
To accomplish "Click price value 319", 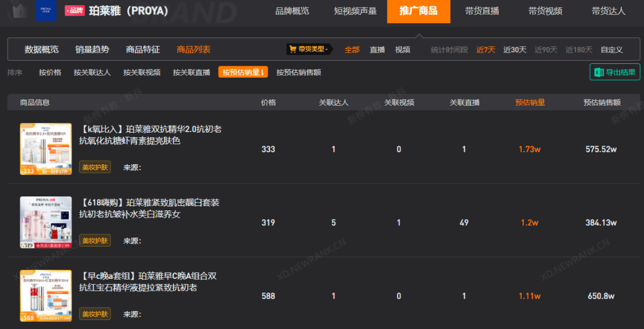I will [268, 223].
